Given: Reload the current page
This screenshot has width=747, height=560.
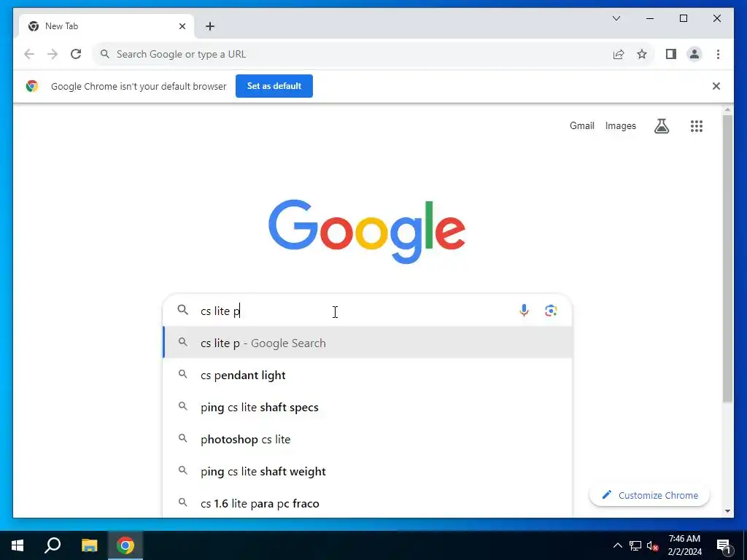Looking at the screenshot, I should 76,54.
